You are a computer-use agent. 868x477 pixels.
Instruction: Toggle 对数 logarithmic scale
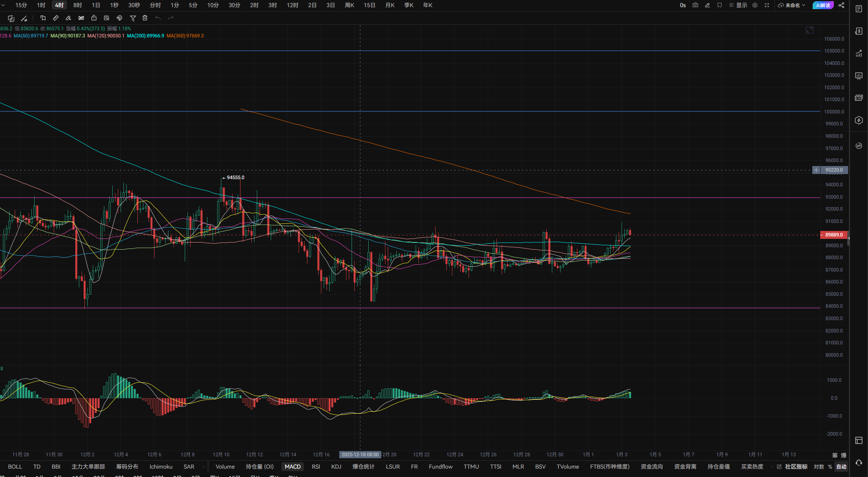click(x=819, y=467)
